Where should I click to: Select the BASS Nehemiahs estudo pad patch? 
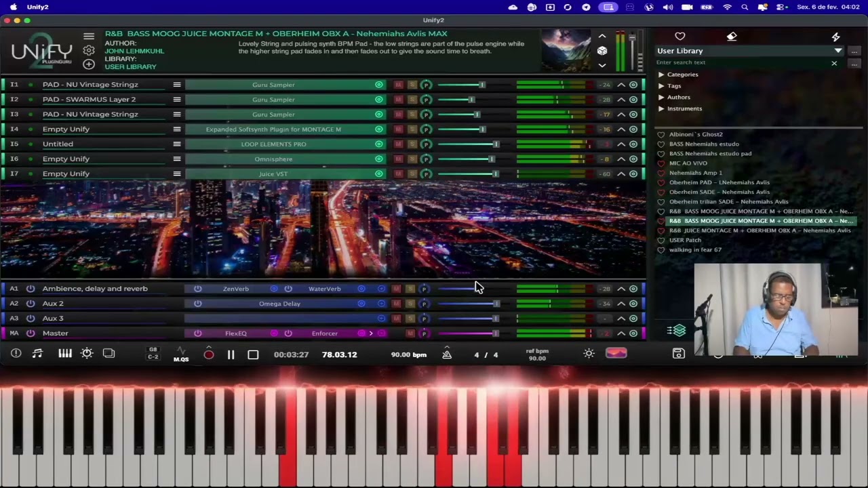(x=710, y=154)
